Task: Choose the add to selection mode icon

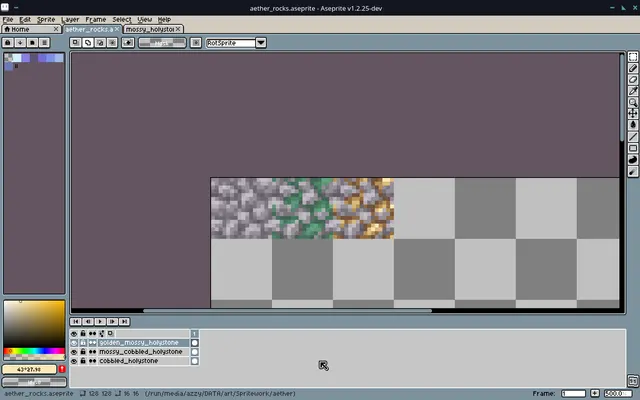Action: point(88,42)
